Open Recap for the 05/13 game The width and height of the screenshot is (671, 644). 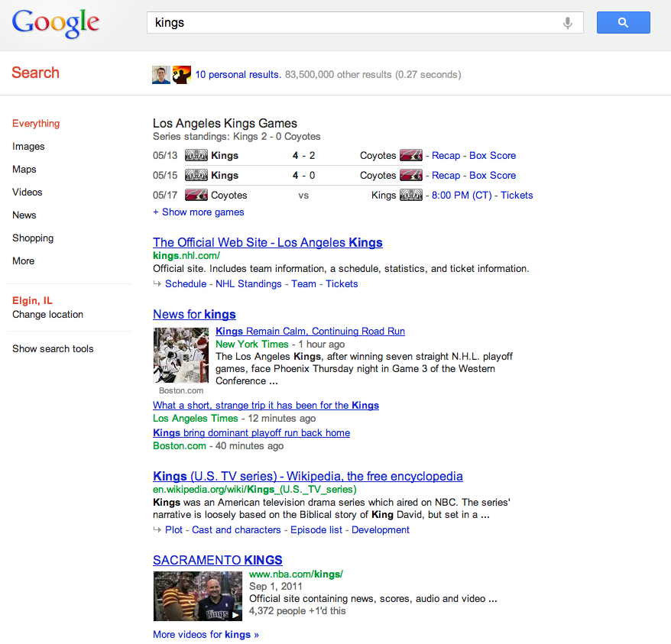pyautogui.click(x=446, y=156)
